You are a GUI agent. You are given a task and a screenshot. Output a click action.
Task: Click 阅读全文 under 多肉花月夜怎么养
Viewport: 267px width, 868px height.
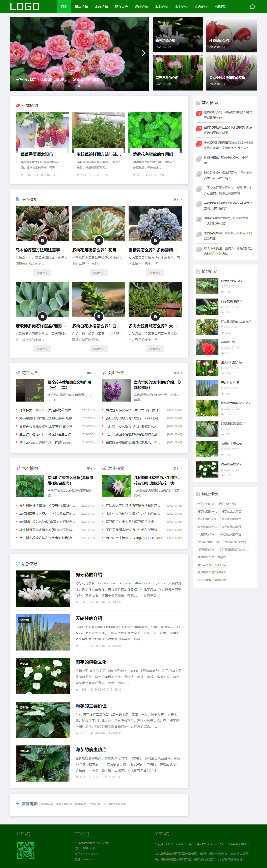coord(99,273)
